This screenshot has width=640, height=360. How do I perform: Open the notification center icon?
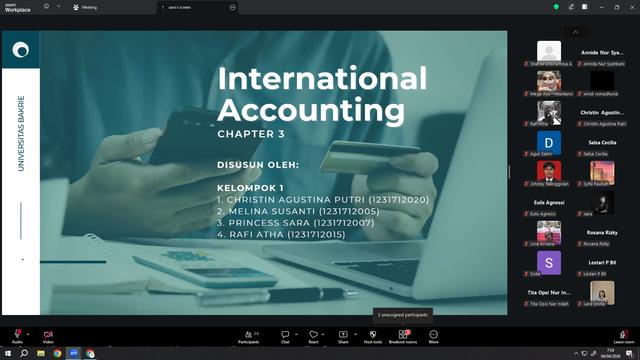pos(629,353)
